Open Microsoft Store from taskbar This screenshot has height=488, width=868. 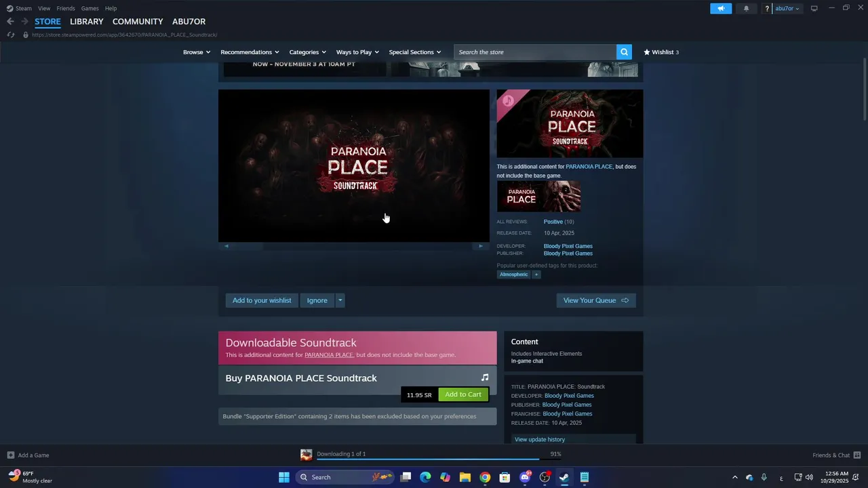505,477
